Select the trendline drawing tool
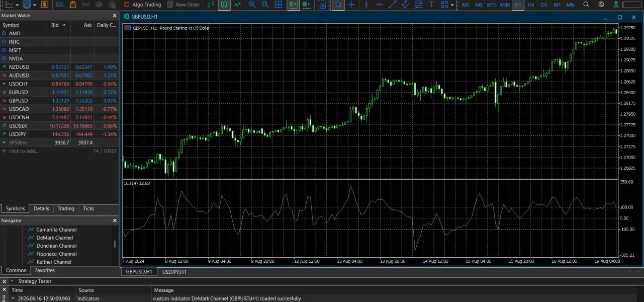 [393, 5]
